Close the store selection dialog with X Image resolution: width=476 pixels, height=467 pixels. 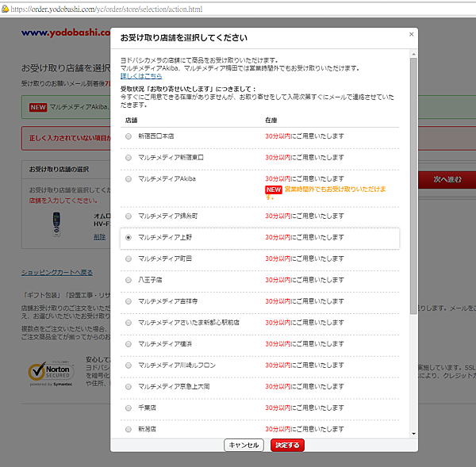[x=411, y=34]
